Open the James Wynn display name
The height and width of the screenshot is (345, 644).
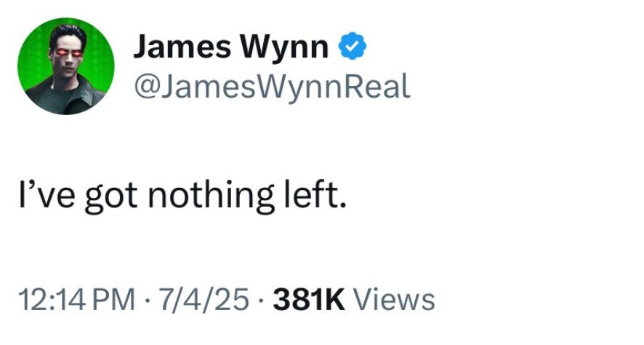231,47
